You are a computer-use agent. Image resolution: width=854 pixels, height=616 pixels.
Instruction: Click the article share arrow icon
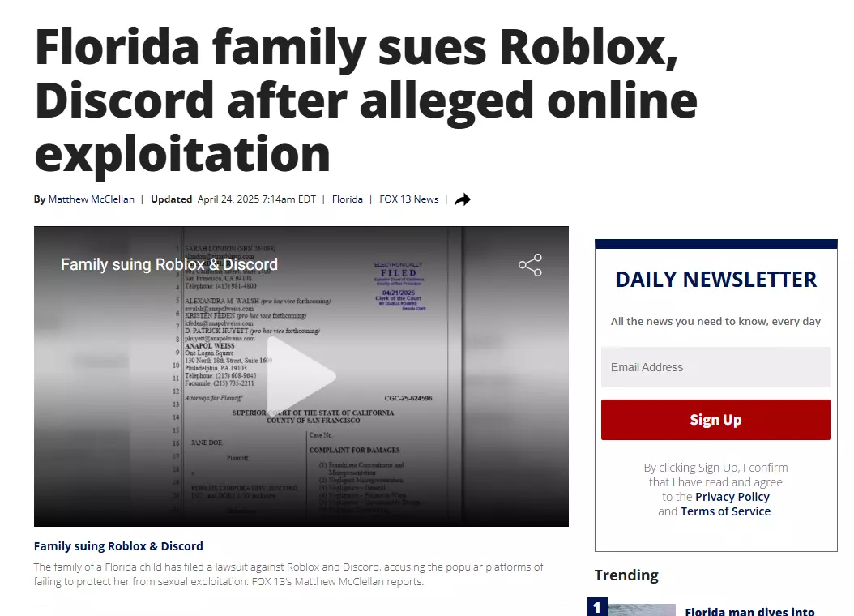pos(463,200)
